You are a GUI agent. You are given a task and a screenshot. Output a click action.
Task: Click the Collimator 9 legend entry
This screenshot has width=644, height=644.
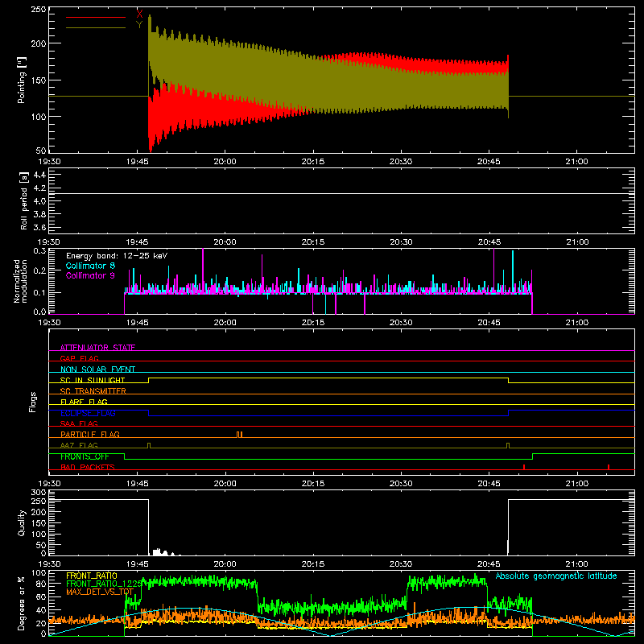pyautogui.click(x=90, y=275)
